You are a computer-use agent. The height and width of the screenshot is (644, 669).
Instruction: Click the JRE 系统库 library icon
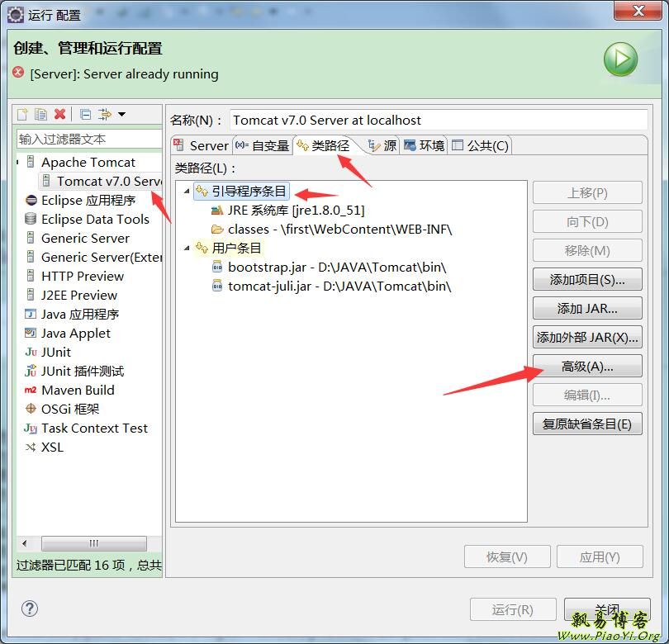coord(217,210)
